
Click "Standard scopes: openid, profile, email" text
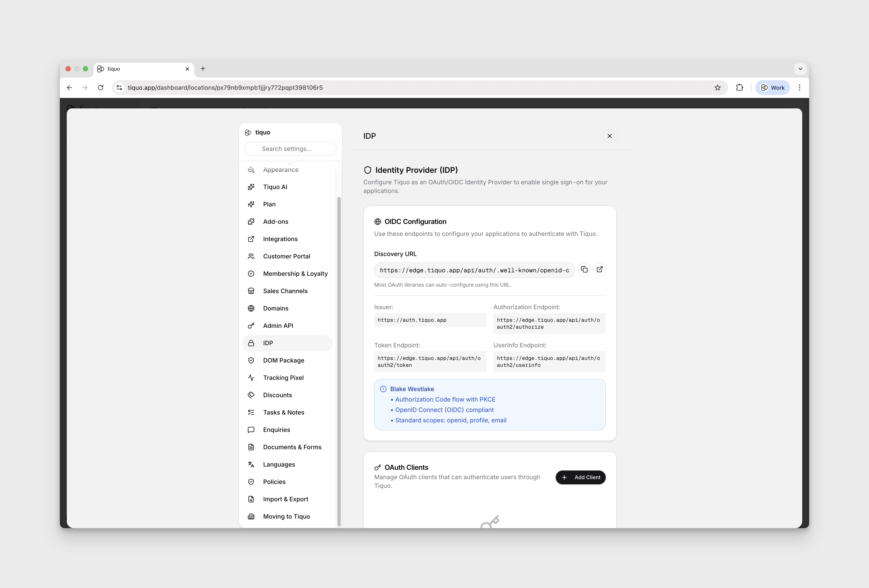pos(451,421)
